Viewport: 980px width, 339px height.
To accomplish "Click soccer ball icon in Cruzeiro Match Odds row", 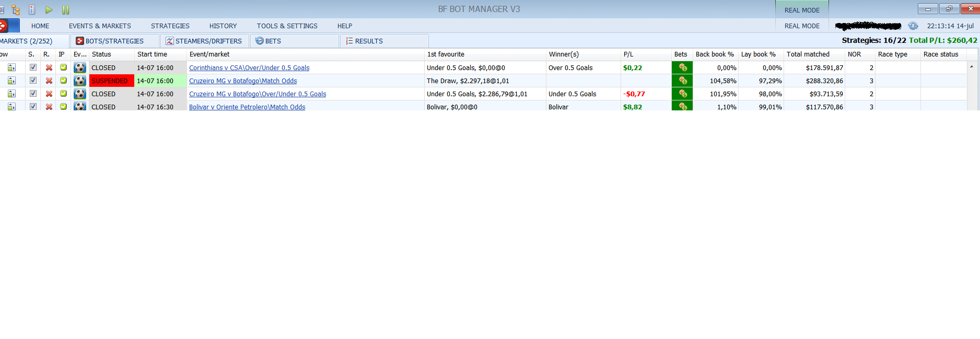I will click(x=80, y=81).
